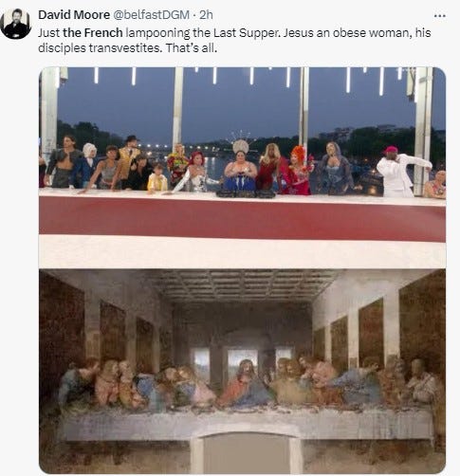The width and height of the screenshot is (460, 476).
Task: Click the 2h timestamp of the post
Action: (206, 15)
